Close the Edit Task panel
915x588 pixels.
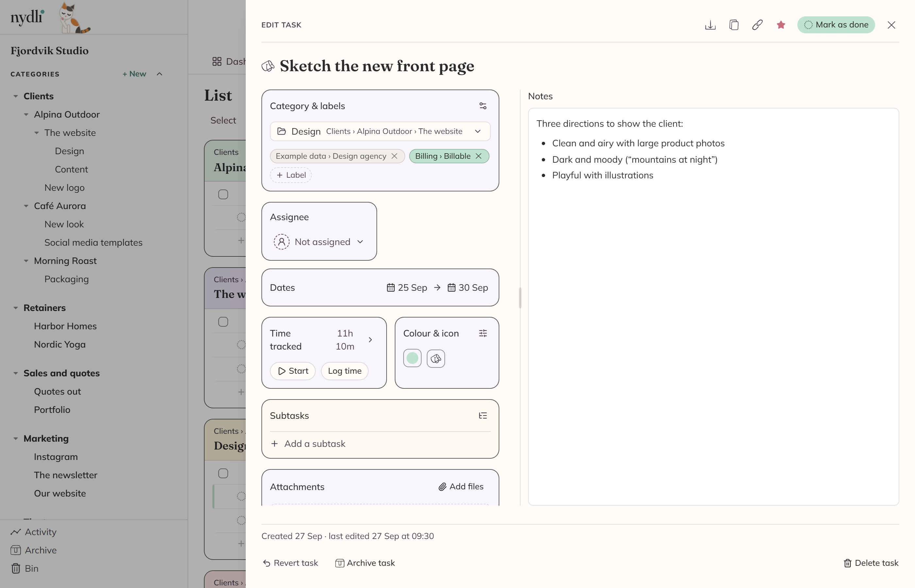click(891, 25)
